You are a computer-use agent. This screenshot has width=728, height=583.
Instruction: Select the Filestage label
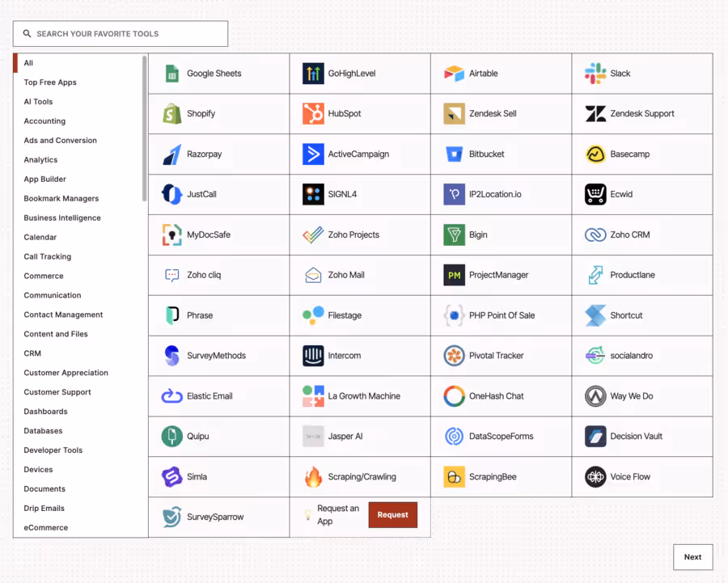pos(345,315)
